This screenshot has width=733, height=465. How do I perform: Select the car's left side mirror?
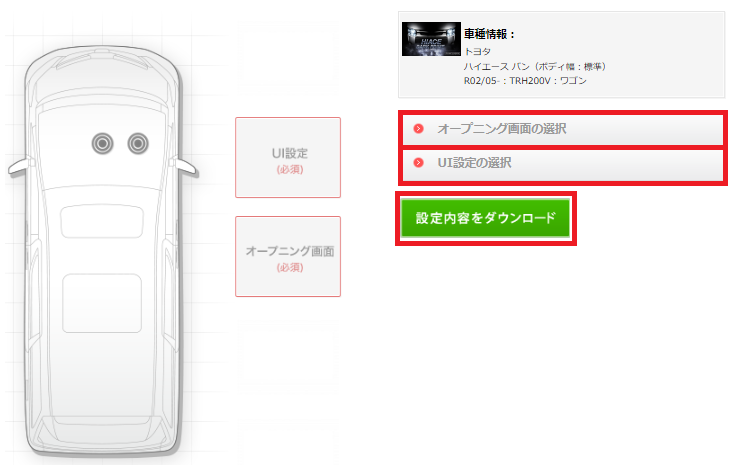[x=21, y=167]
